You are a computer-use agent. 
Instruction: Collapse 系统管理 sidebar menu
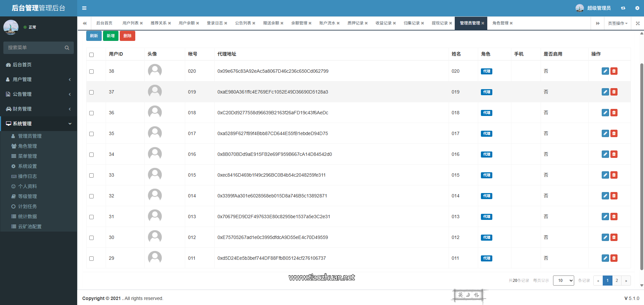pyautogui.click(x=39, y=124)
